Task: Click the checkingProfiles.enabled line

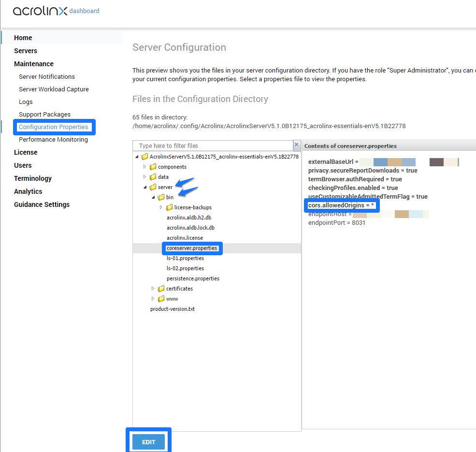Action: [353, 188]
